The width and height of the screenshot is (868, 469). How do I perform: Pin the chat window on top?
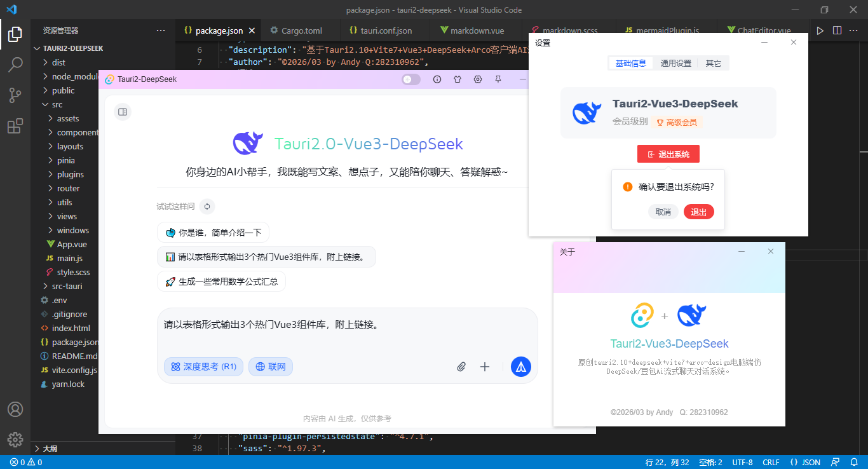tap(498, 79)
